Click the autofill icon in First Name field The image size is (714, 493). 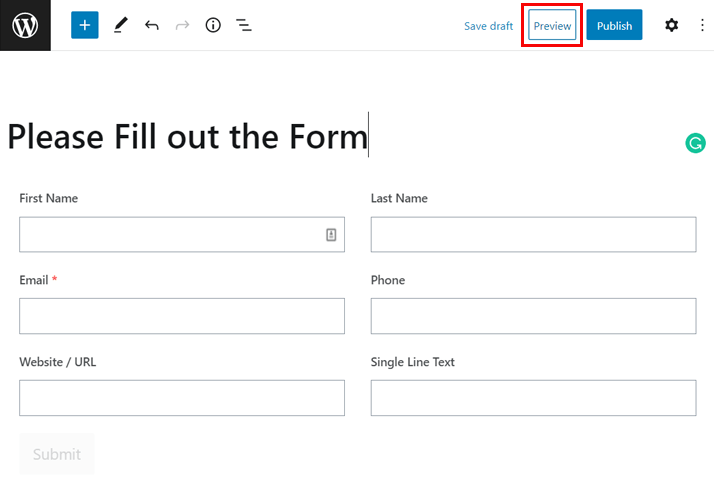[x=331, y=235]
